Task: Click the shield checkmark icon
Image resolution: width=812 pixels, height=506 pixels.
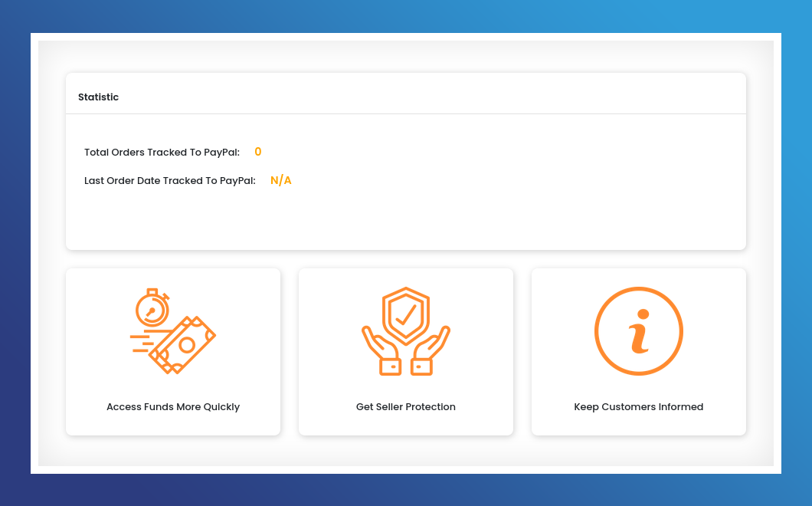Action: 405,314
